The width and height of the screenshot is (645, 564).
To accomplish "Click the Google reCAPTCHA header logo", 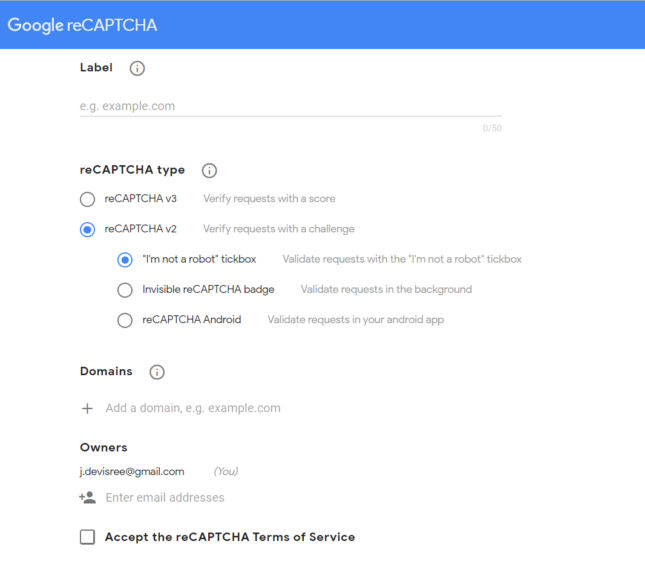I will click(82, 25).
